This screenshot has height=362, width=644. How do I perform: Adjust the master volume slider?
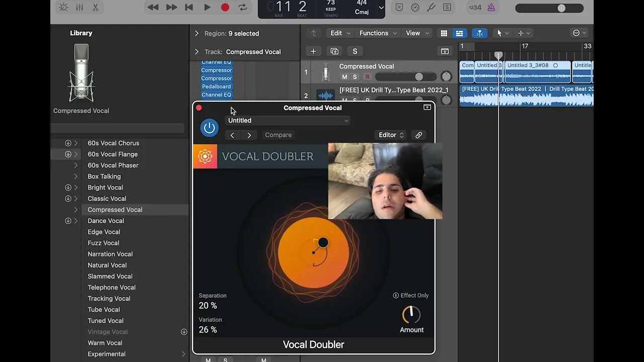point(549,8)
